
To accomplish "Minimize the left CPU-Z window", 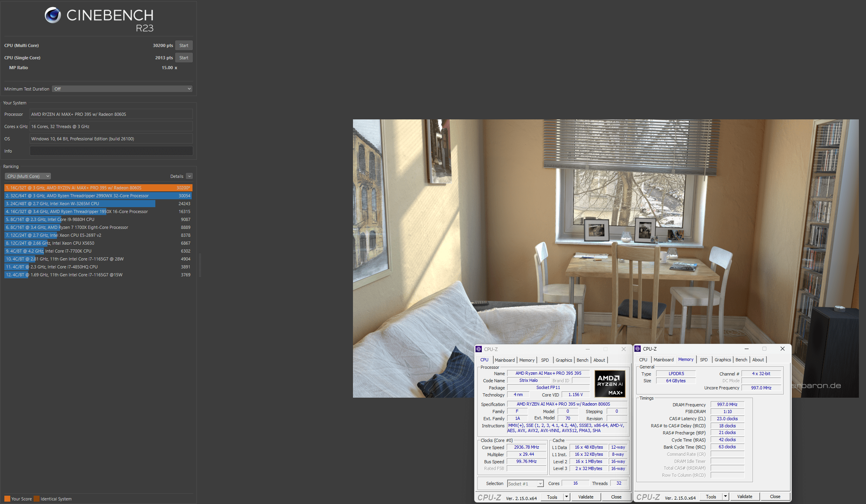I will tap(588, 349).
